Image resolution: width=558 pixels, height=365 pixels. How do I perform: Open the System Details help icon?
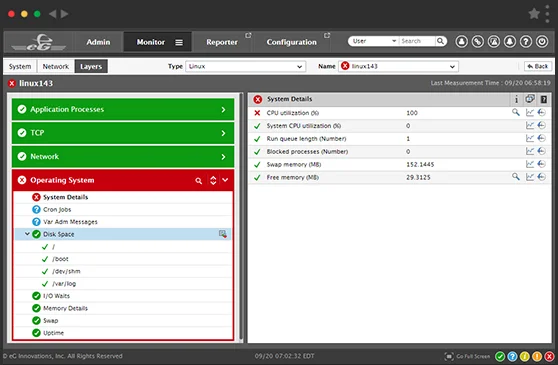544,100
